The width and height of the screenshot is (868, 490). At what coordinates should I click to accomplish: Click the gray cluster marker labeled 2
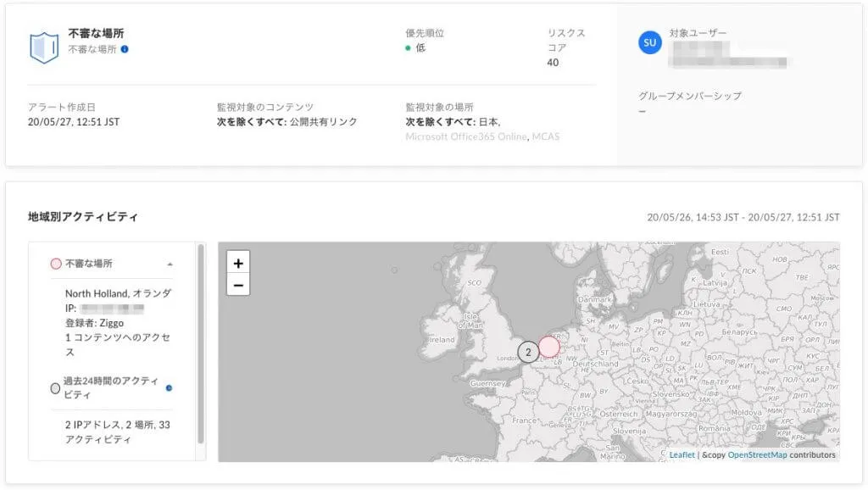tap(528, 352)
